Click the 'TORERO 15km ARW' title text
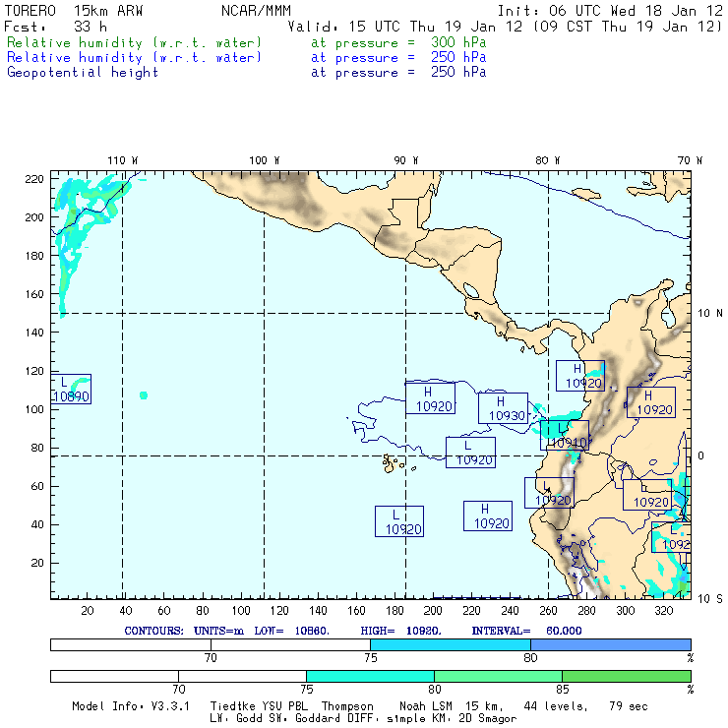 pyautogui.click(x=74, y=11)
